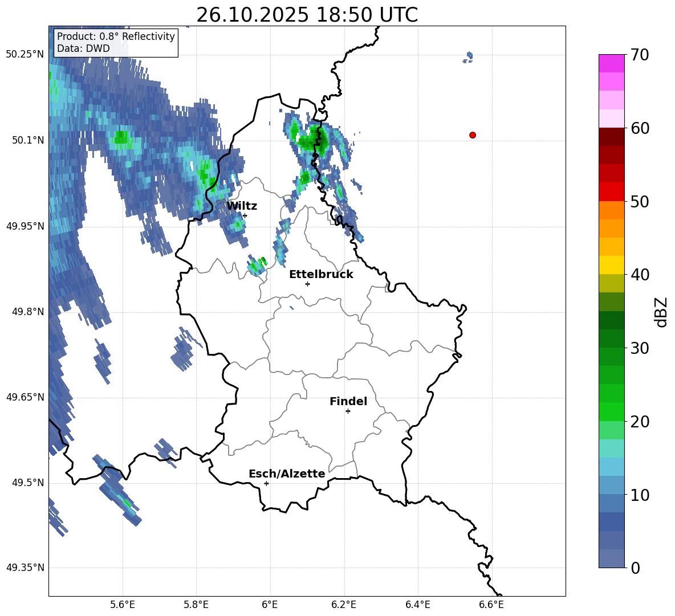Click the 6°E longitude label
This screenshot has width=675, height=616.
coord(270,605)
